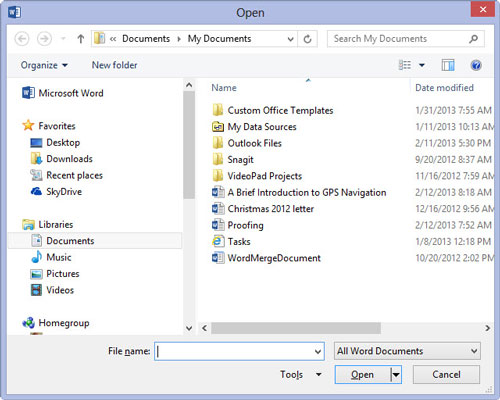500x400 pixels.
Task: Create a New folder
Action: pos(114,65)
